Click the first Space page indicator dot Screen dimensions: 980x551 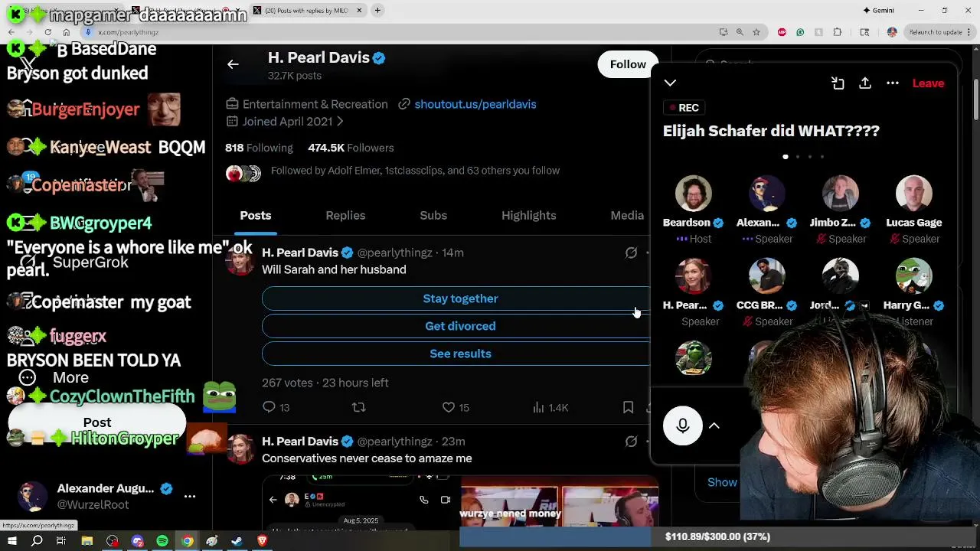[786, 157]
